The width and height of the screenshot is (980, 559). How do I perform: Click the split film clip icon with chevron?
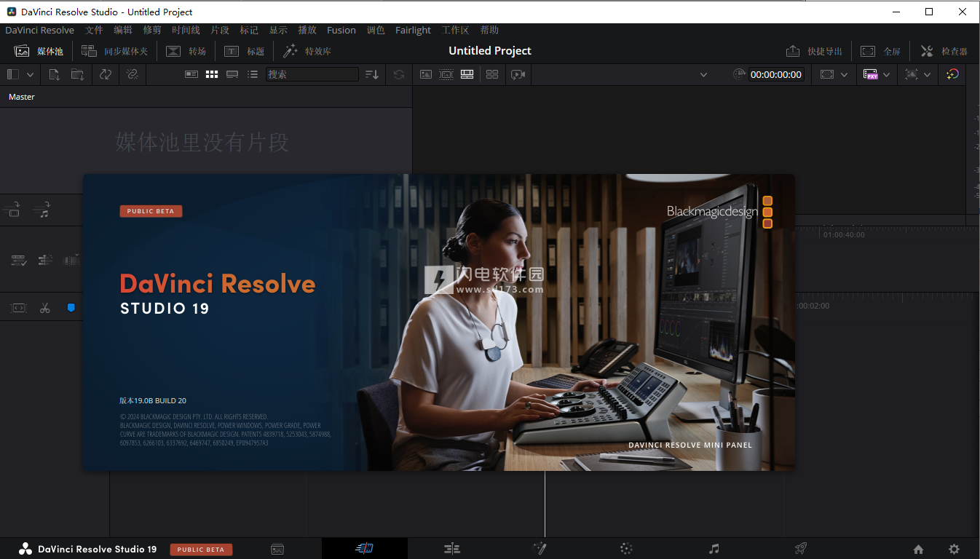(x=71, y=260)
